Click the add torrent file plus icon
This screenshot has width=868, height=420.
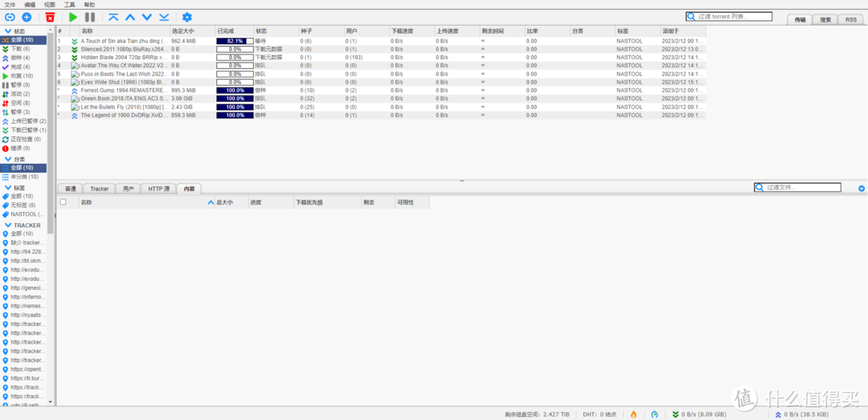(x=27, y=17)
